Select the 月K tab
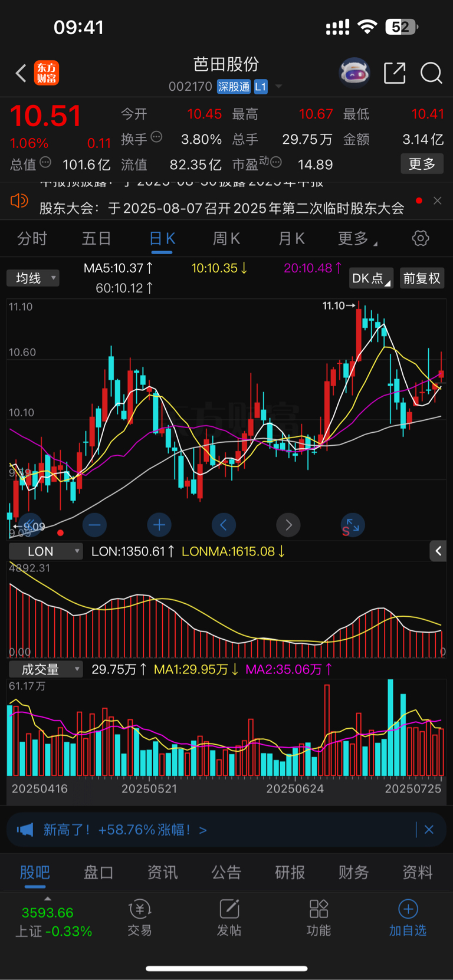The width and height of the screenshot is (453, 980). [291, 238]
